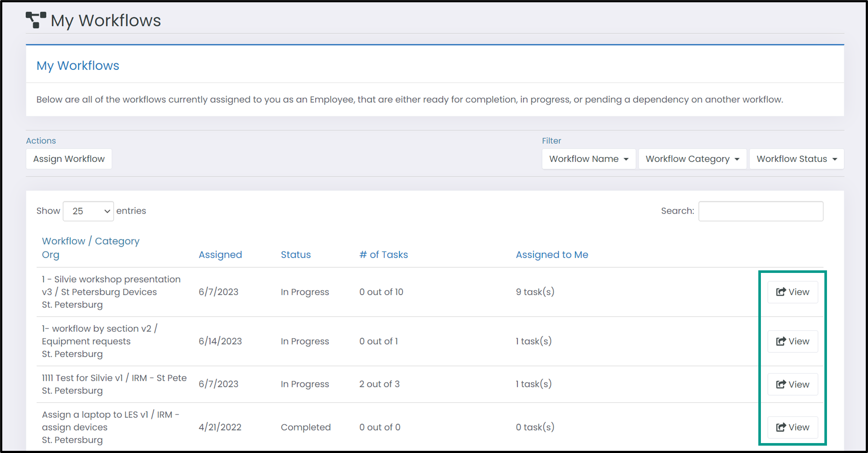This screenshot has height=453, width=868.
Task: Open View for workflow by section v2
Action: (792, 341)
